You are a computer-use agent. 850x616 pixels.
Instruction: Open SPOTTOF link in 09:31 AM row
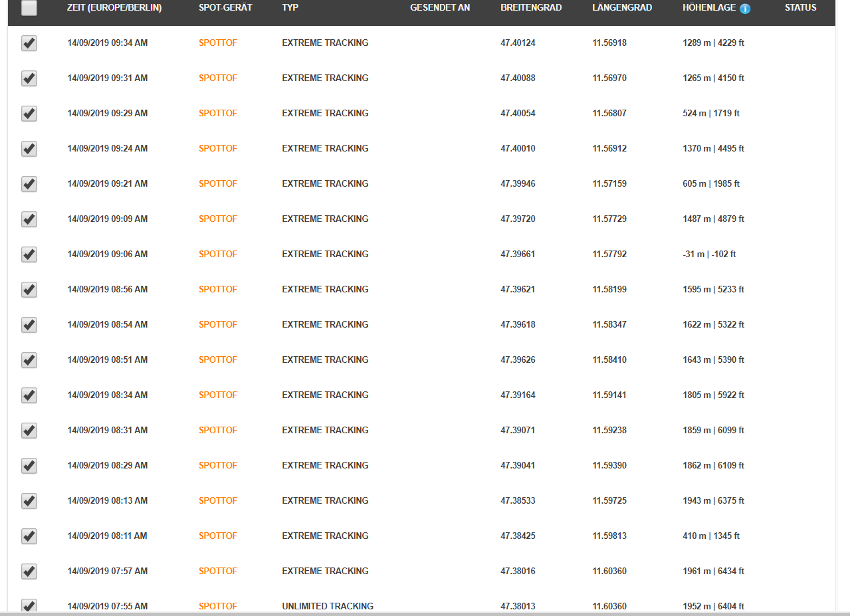coord(218,78)
